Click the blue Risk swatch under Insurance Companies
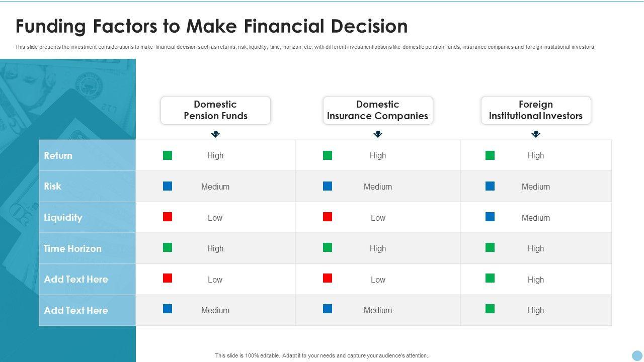The image size is (644, 362). [328, 186]
